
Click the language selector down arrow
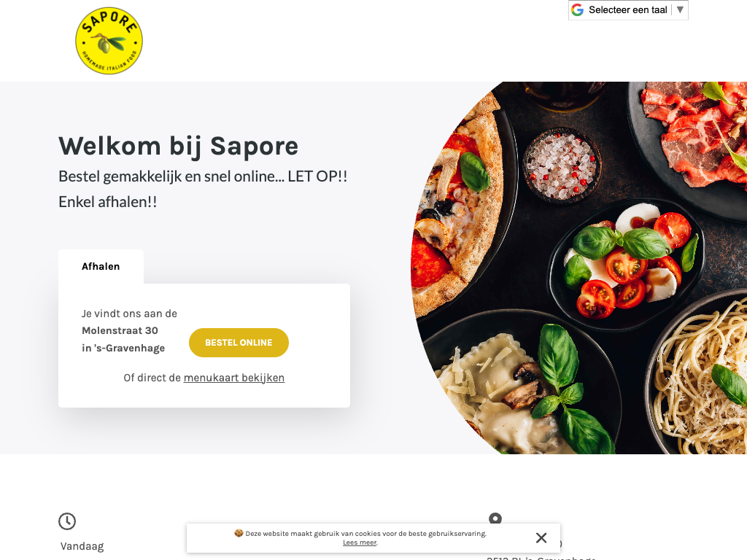[x=681, y=9]
